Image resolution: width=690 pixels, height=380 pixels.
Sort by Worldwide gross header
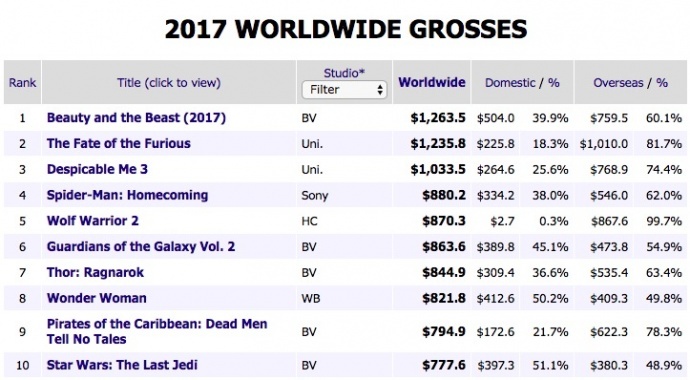(432, 83)
